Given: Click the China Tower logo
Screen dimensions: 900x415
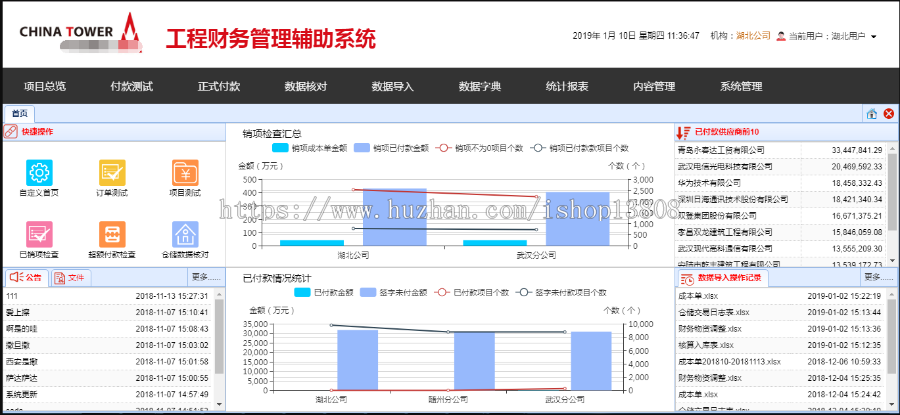Looking at the screenshot, I should [x=80, y=33].
